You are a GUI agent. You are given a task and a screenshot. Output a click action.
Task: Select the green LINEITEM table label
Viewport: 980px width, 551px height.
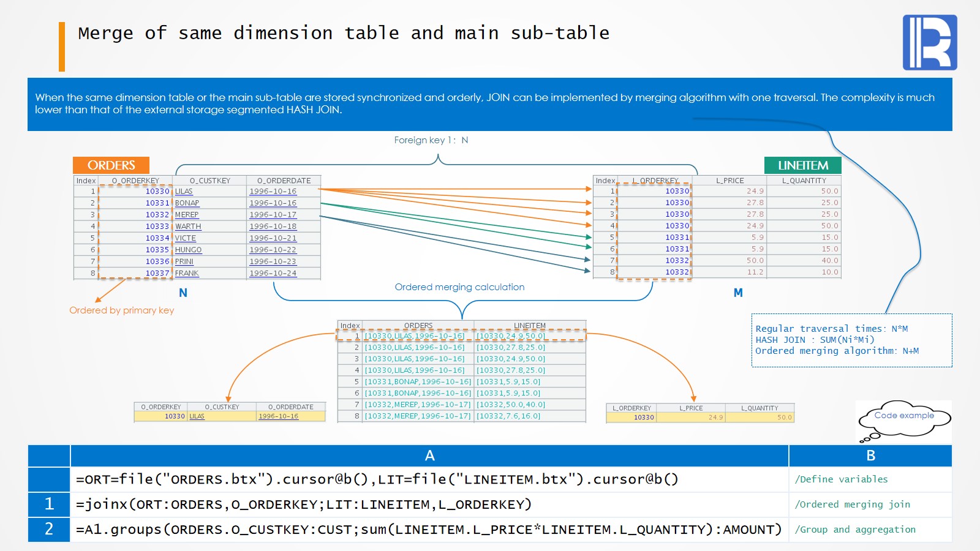[x=802, y=165]
